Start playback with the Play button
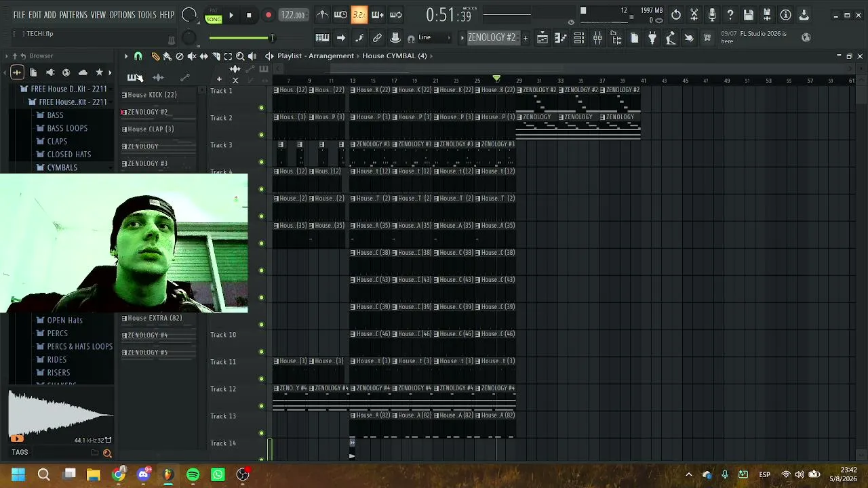 pos(231,15)
